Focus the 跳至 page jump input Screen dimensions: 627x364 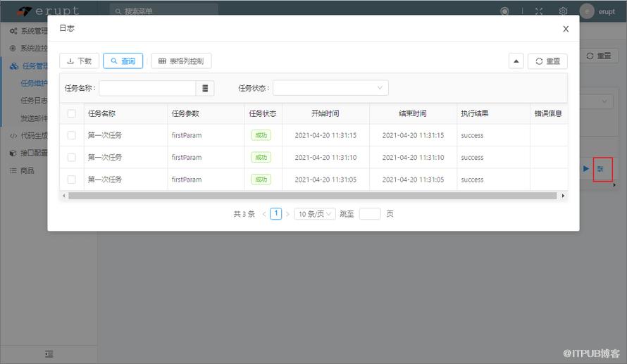coord(370,214)
